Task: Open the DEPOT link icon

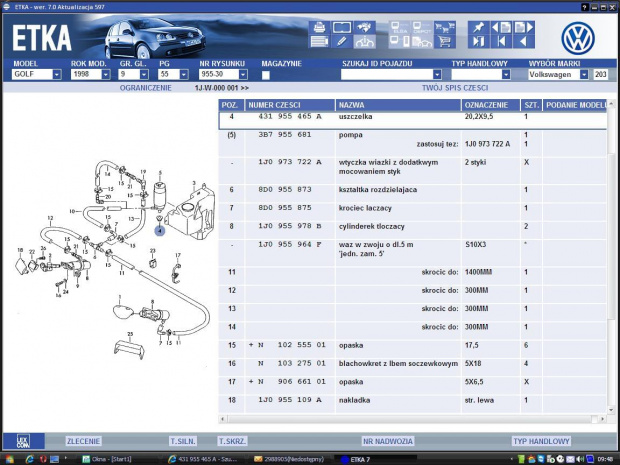Action: [422, 27]
